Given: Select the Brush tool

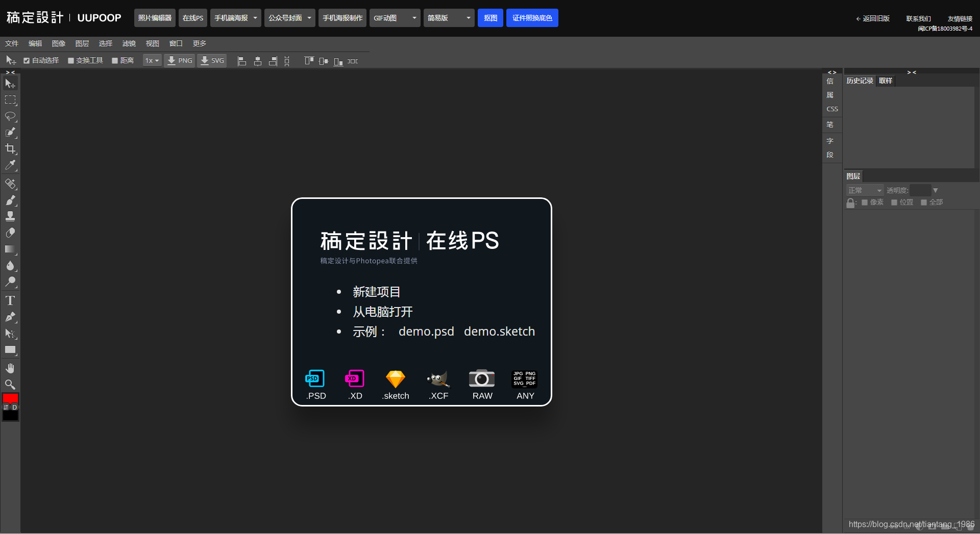Looking at the screenshot, I should [x=10, y=200].
